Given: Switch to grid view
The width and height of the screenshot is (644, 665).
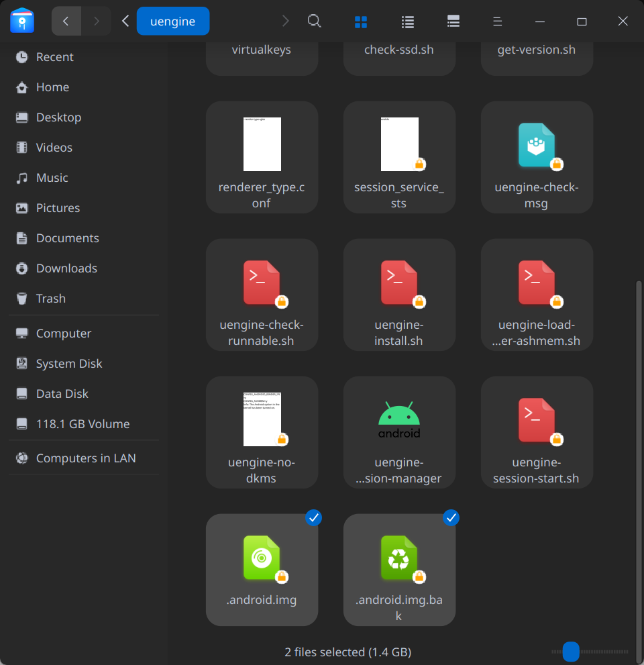Looking at the screenshot, I should 361,21.
